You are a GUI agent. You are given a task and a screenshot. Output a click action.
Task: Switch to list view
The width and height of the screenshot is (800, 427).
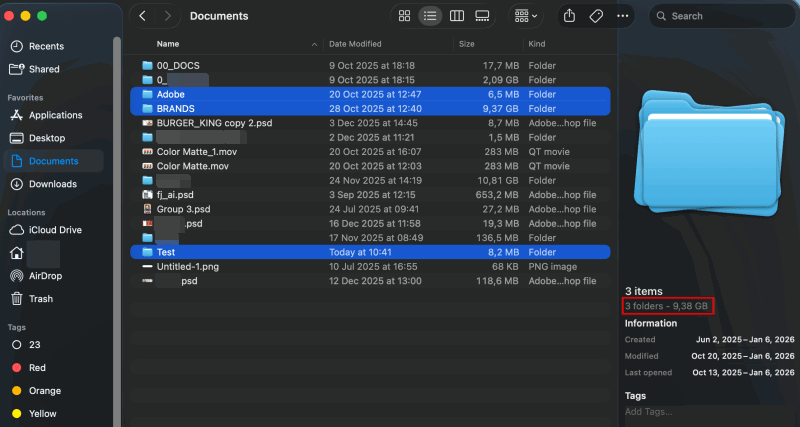pos(430,16)
